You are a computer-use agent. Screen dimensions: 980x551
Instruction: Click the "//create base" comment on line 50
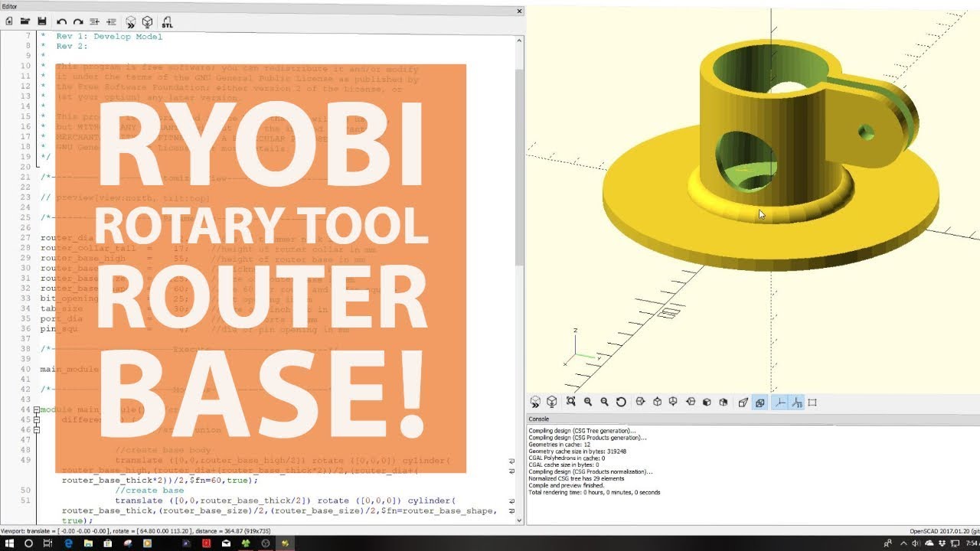coord(149,490)
